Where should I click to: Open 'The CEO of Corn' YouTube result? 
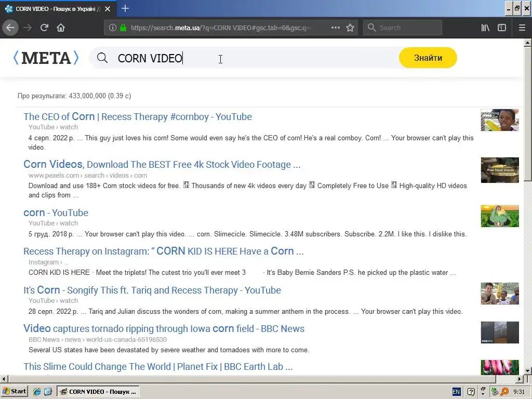(x=137, y=117)
